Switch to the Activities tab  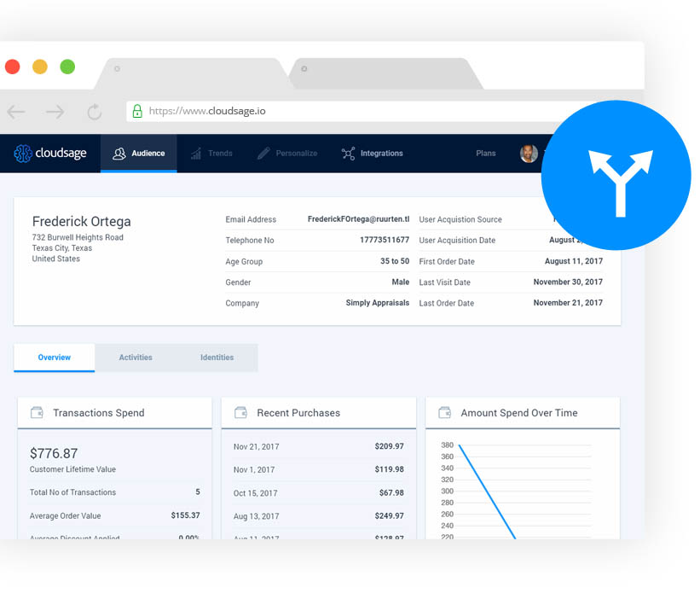[x=136, y=358]
